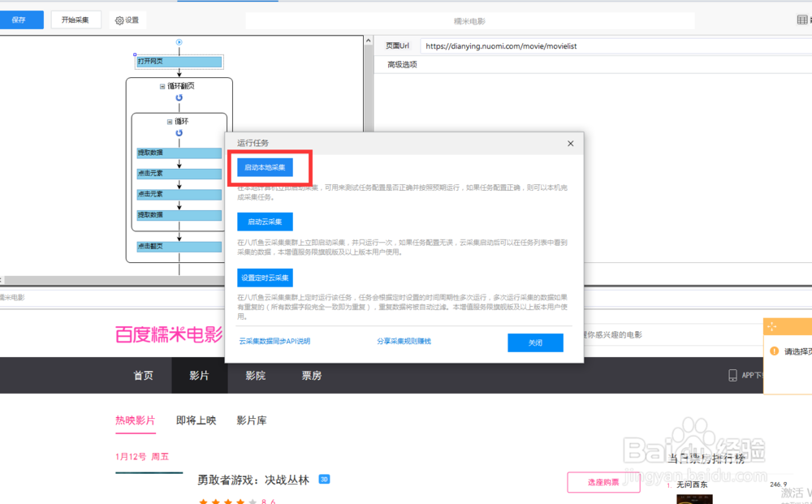This screenshot has width=812, height=504.
Task: Click the table view icon at top right
Action: tap(802, 19)
